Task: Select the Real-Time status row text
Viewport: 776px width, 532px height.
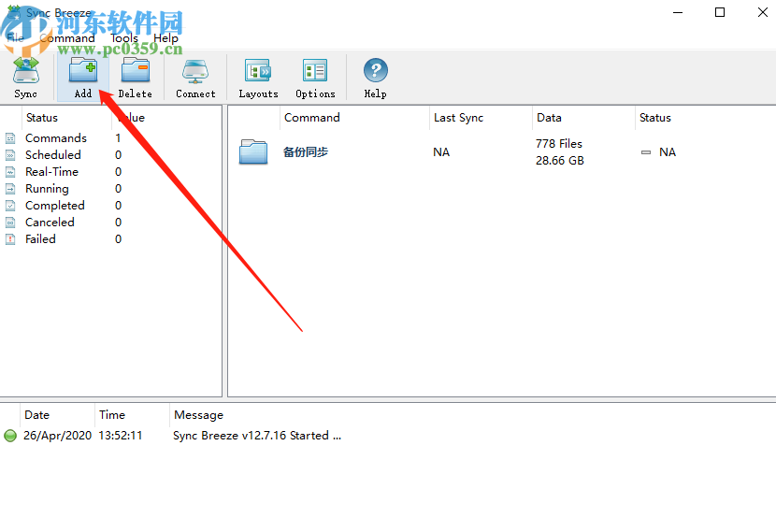Action: coord(52,172)
